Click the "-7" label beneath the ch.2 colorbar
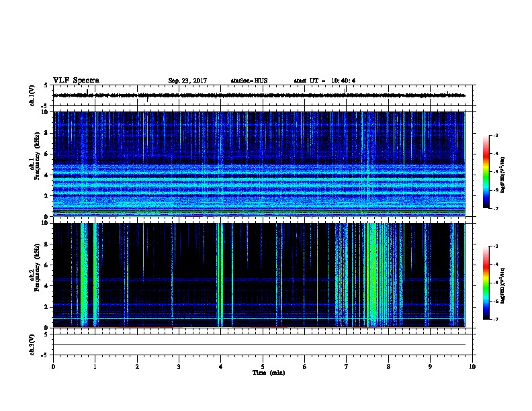This screenshot has height=411, width=532. point(495,320)
